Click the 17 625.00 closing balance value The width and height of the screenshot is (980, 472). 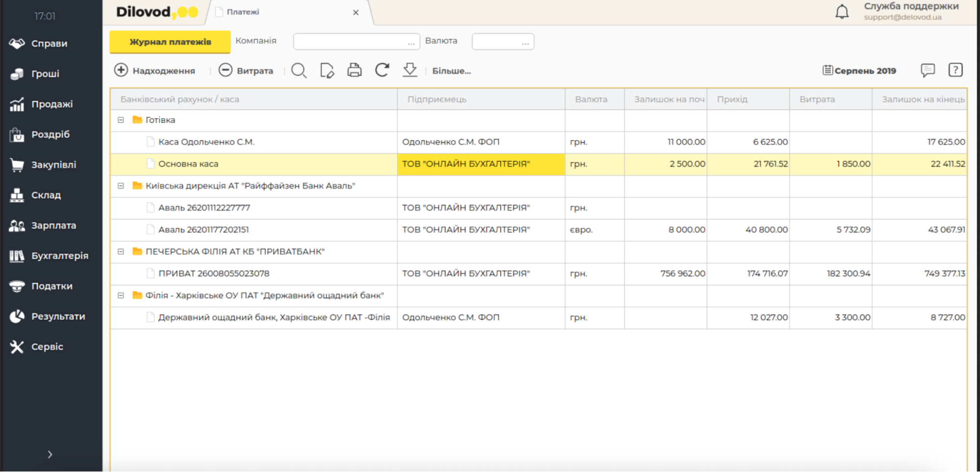tap(946, 142)
